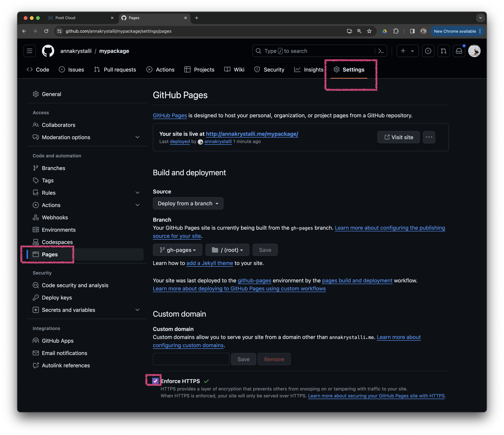Click the plus create-new icon
The image size is (504, 435).
pyautogui.click(x=403, y=51)
